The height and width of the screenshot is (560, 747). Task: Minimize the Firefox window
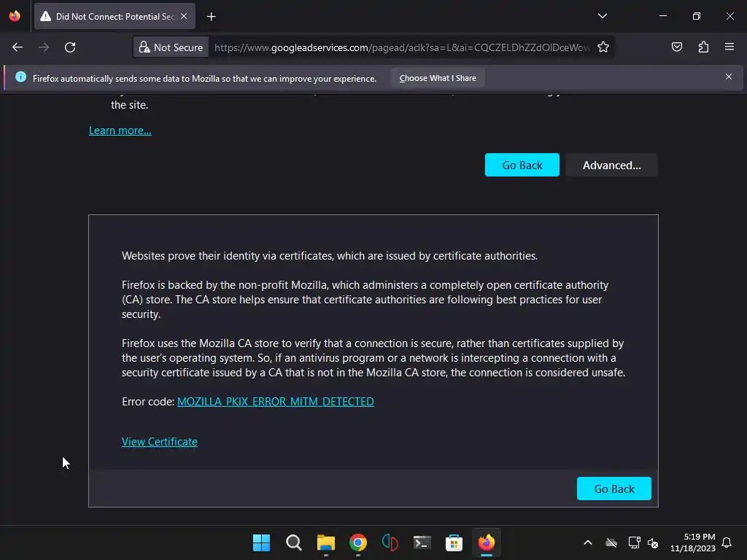click(x=662, y=16)
